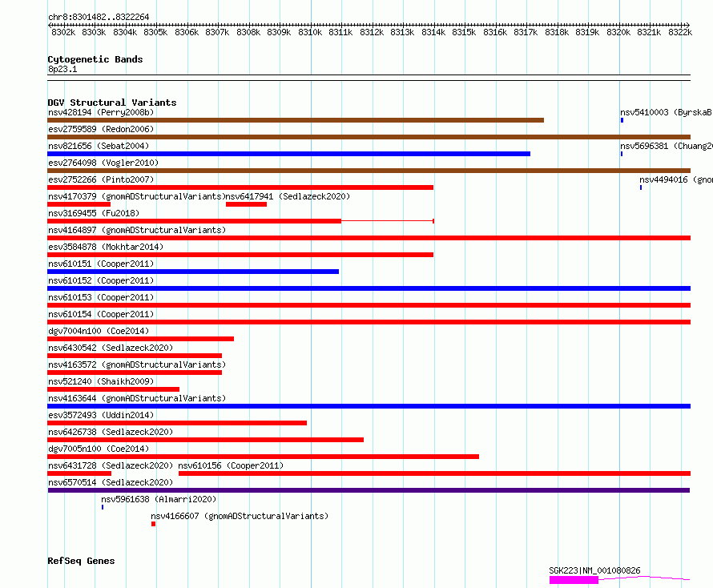
Task: Select the magenta SGK223 exon block
Action: [x=574, y=580]
